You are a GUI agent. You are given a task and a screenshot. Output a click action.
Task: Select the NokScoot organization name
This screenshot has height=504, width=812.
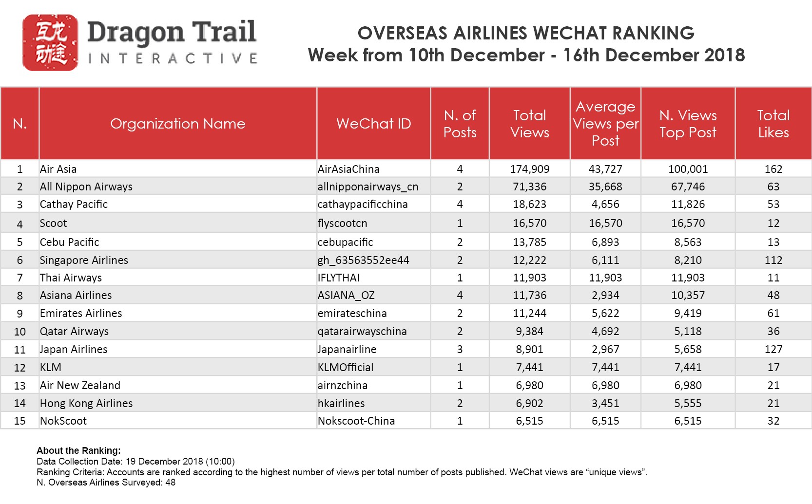pyautogui.click(x=63, y=421)
